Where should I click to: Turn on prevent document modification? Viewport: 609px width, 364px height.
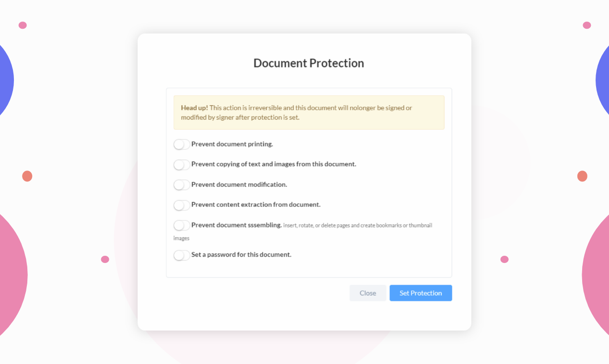181,184
